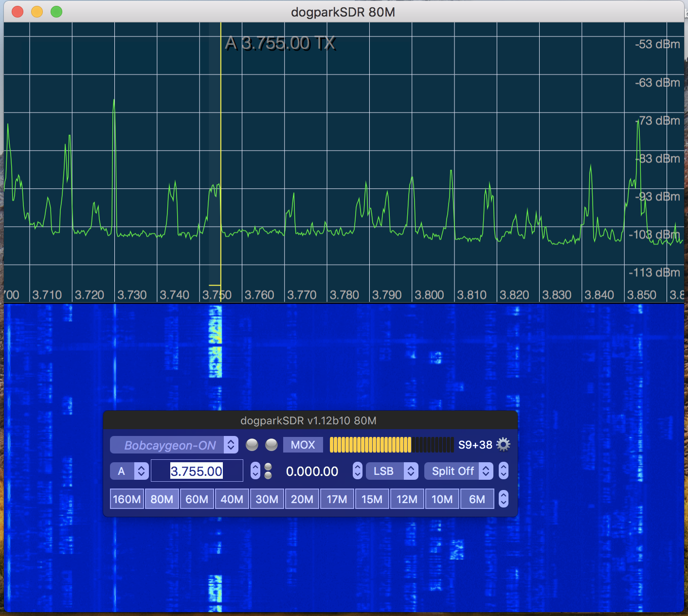Click the yellow tuning marker line in the spectrum

(x=221, y=146)
